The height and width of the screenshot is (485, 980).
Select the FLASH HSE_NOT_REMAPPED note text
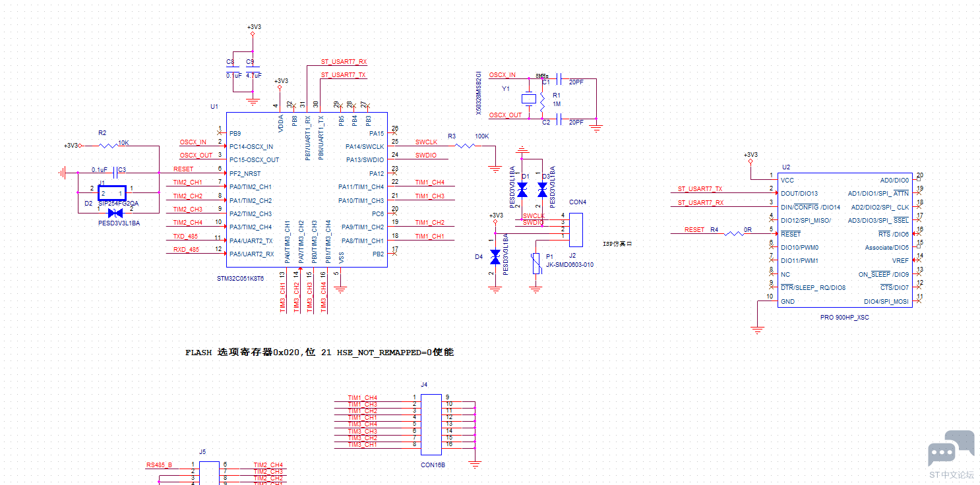click(x=319, y=353)
